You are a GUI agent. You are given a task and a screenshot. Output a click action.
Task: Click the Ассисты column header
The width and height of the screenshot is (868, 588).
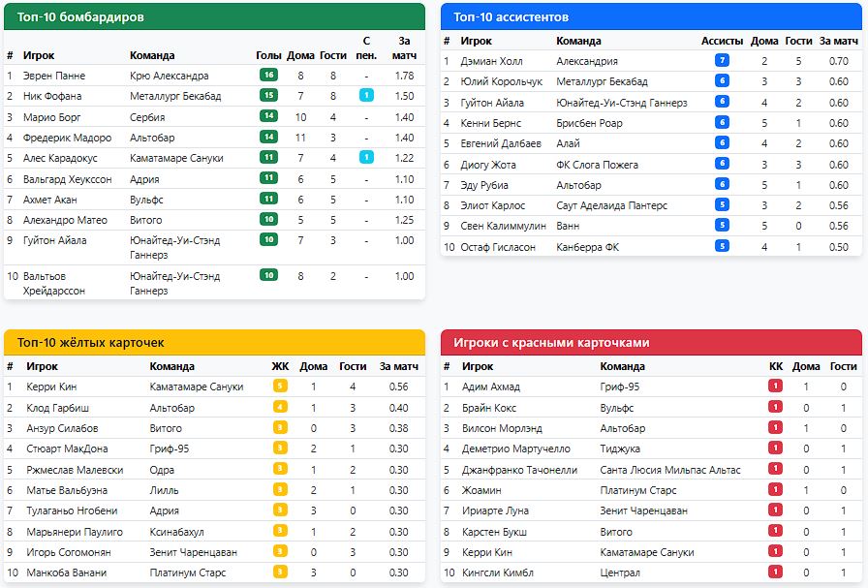[x=722, y=41]
